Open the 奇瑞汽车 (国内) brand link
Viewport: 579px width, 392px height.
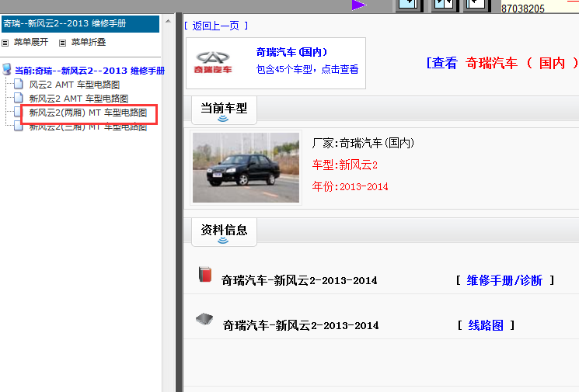291,52
